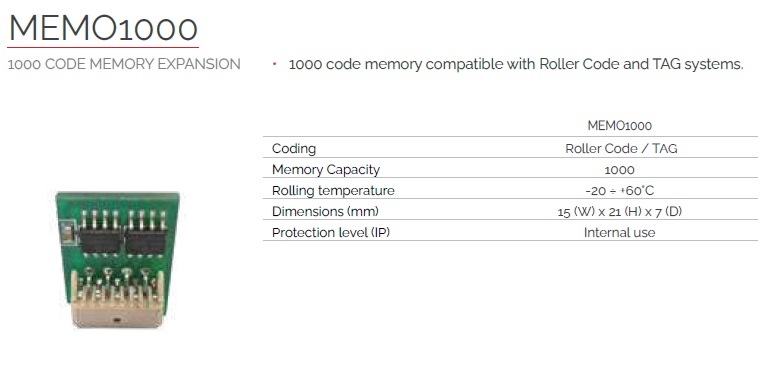Click the MEMO1000 table column header
The height and width of the screenshot is (365, 774).
pos(619,126)
